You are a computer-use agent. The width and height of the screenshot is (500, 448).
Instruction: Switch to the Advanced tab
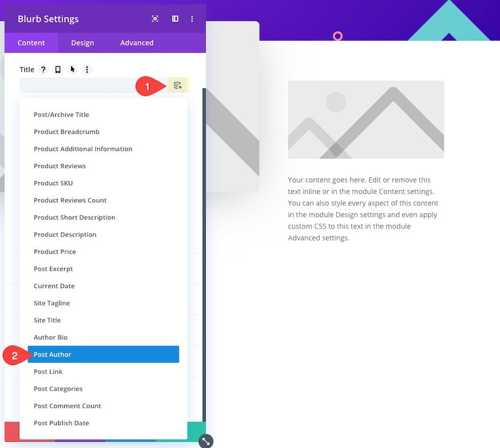pos(137,43)
